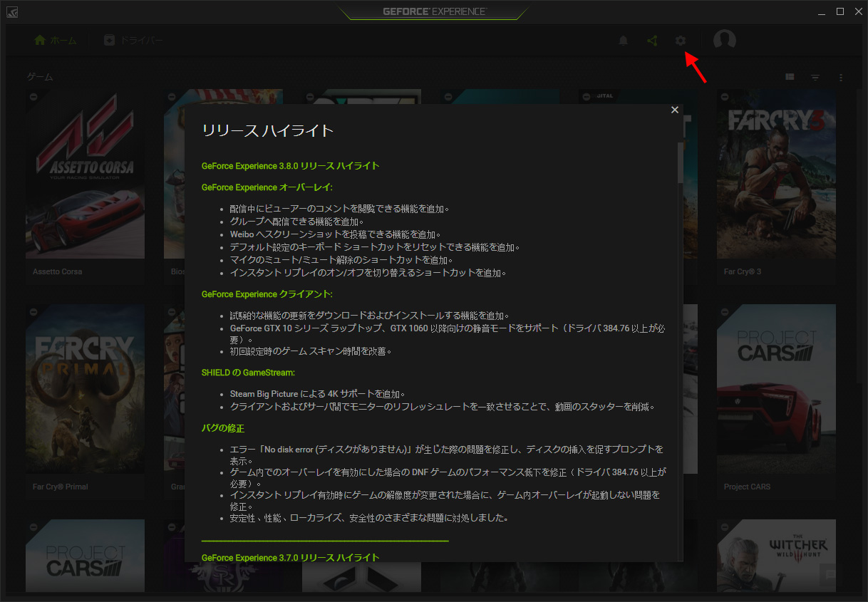Maximize the GeForce Experience window
868x602 pixels.
[x=839, y=11]
